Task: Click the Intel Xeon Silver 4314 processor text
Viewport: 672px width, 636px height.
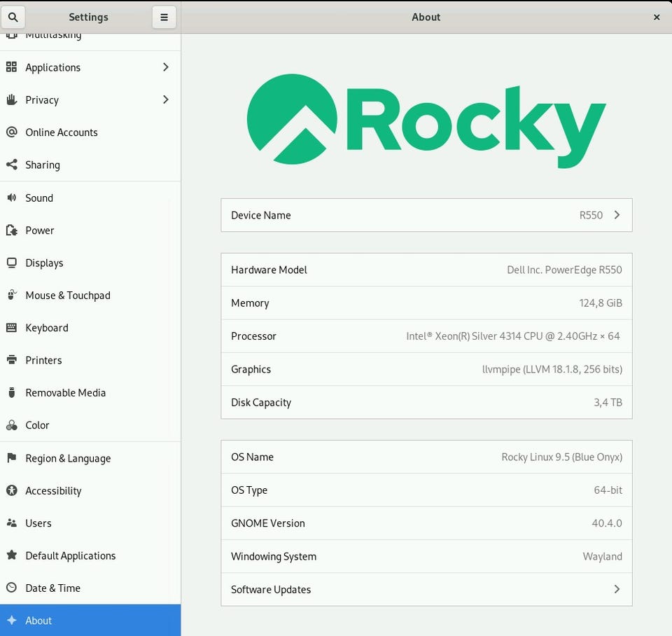Action: coord(512,336)
